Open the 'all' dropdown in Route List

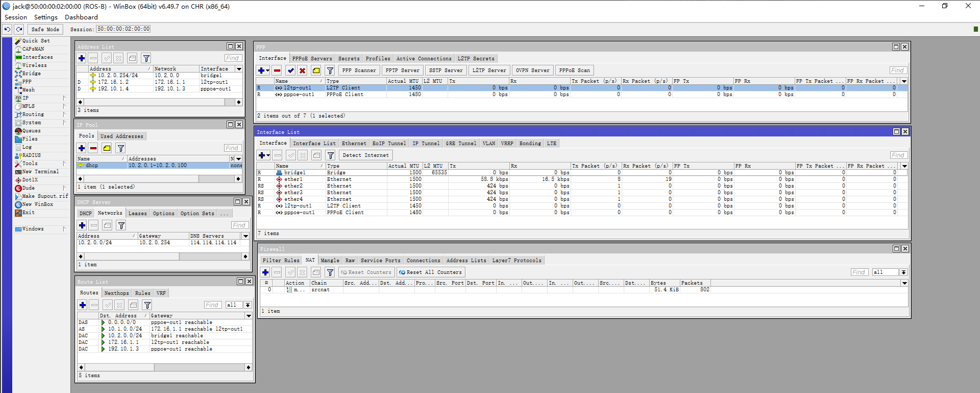point(248,305)
